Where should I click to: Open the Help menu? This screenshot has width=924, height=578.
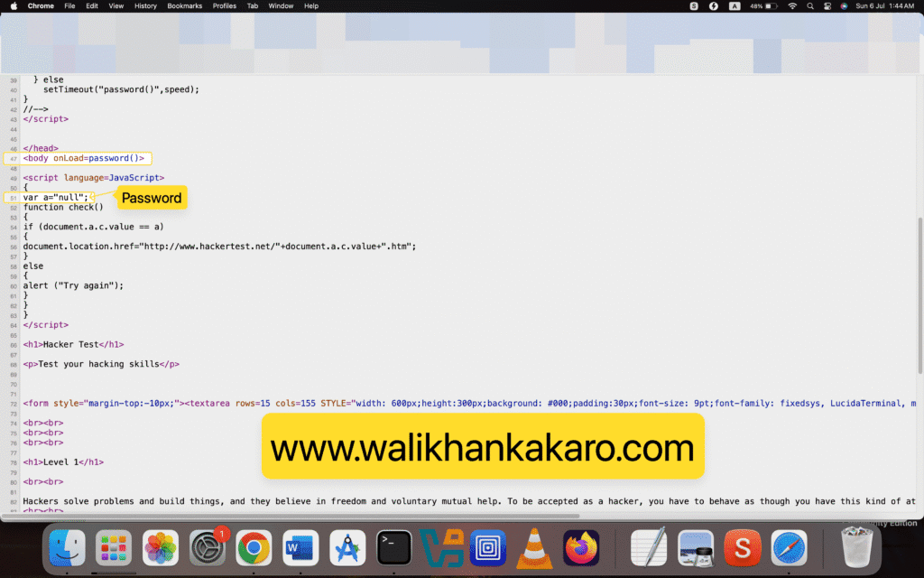pos(311,6)
